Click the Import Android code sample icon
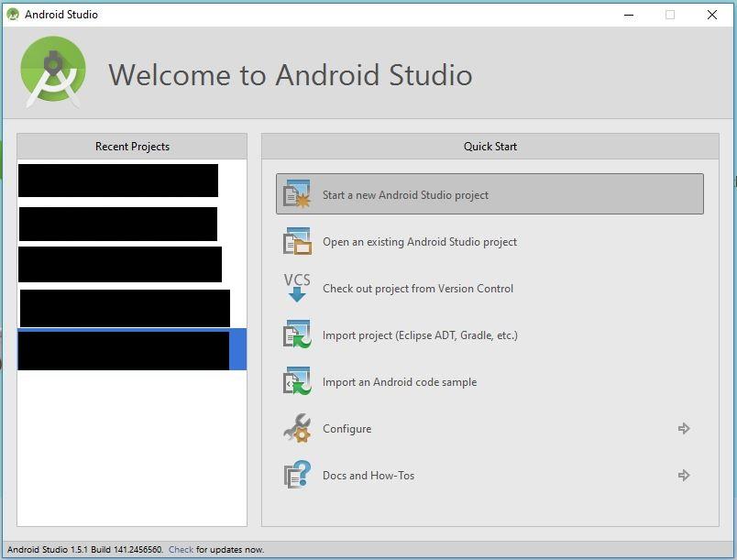737x560 pixels. pyautogui.click(x=297, y=382)
